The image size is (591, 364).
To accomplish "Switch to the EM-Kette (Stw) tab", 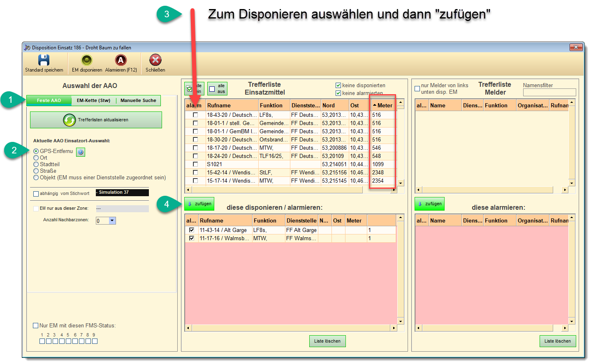I will (93, 101).
